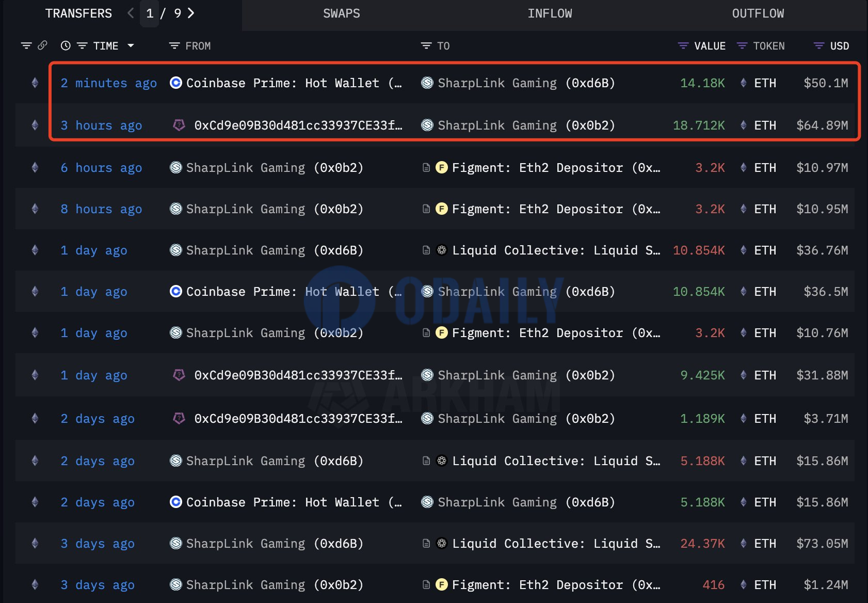868x603 pixels.
Task: Open Liquid Collective recipient in $36.76M row
Action: coord(556,250)
